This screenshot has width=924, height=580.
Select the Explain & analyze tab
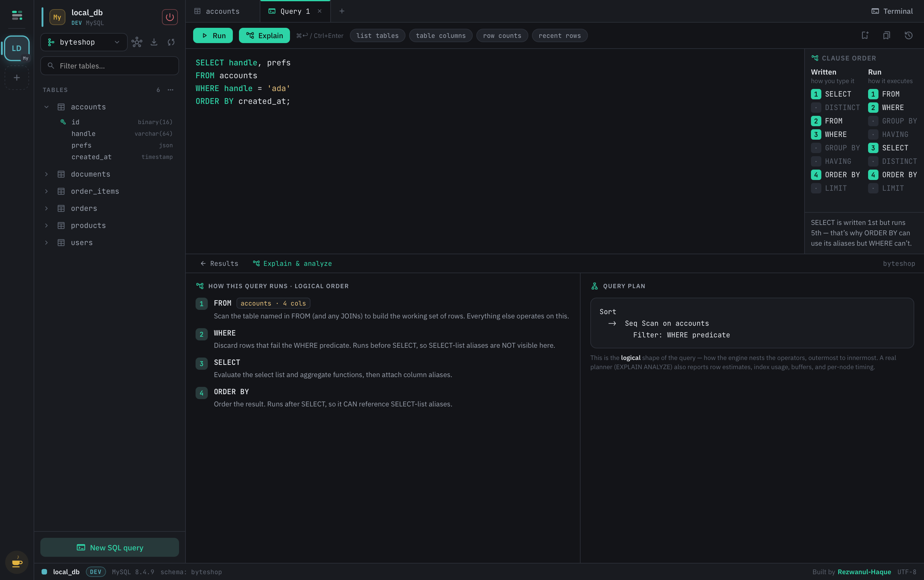292,263
